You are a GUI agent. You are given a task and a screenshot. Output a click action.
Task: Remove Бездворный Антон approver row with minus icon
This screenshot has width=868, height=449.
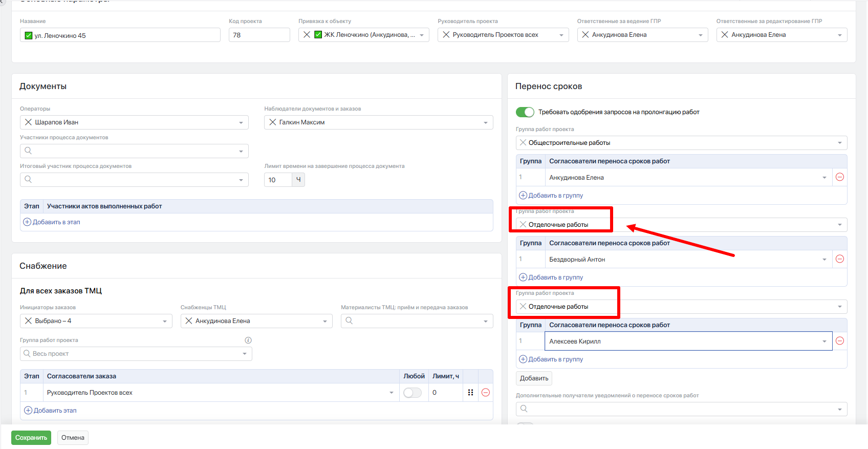pyautogui.click(x=839, y=259)
